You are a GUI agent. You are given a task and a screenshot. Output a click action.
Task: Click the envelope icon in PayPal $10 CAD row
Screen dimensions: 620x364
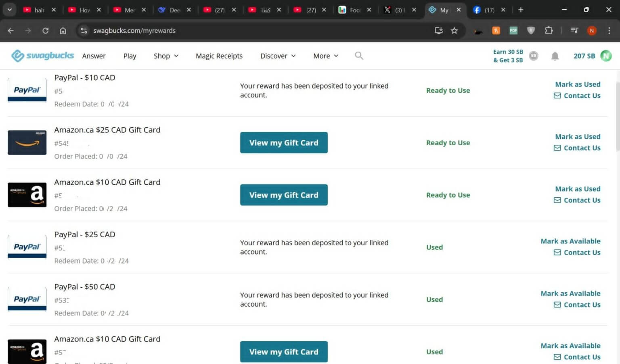tap(557, 96)
